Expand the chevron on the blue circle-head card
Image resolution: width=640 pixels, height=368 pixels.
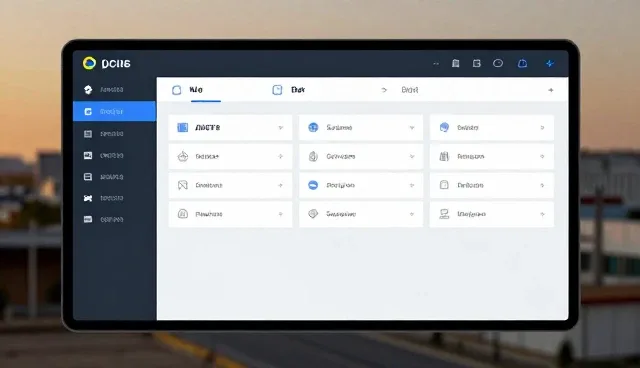point(542,128)
